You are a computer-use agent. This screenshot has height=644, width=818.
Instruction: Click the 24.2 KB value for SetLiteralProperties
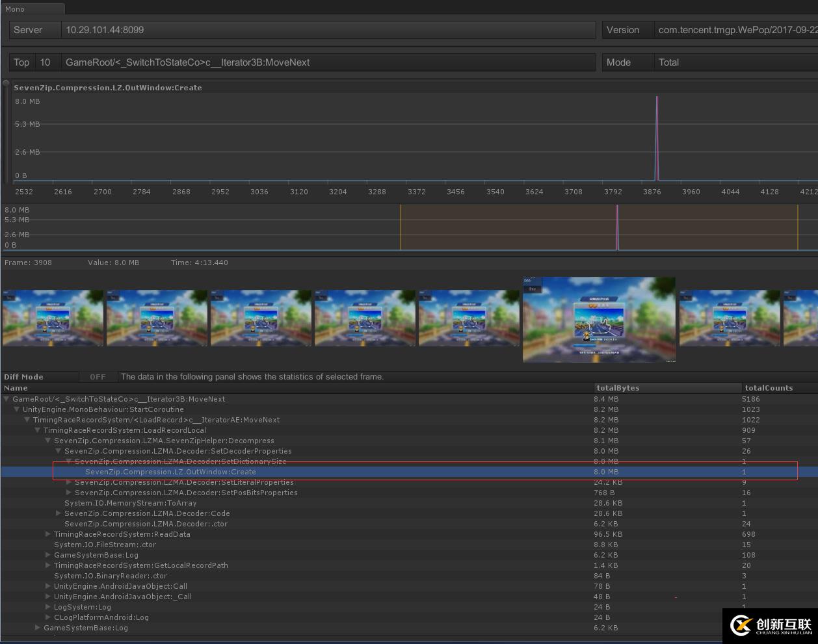(x=608, y=482)
